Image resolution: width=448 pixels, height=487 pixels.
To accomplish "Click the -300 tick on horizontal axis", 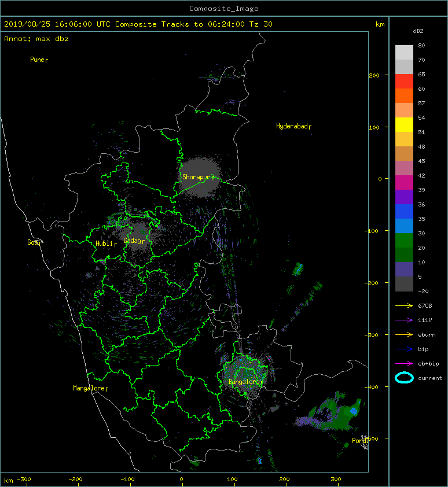I will point(24,479).
